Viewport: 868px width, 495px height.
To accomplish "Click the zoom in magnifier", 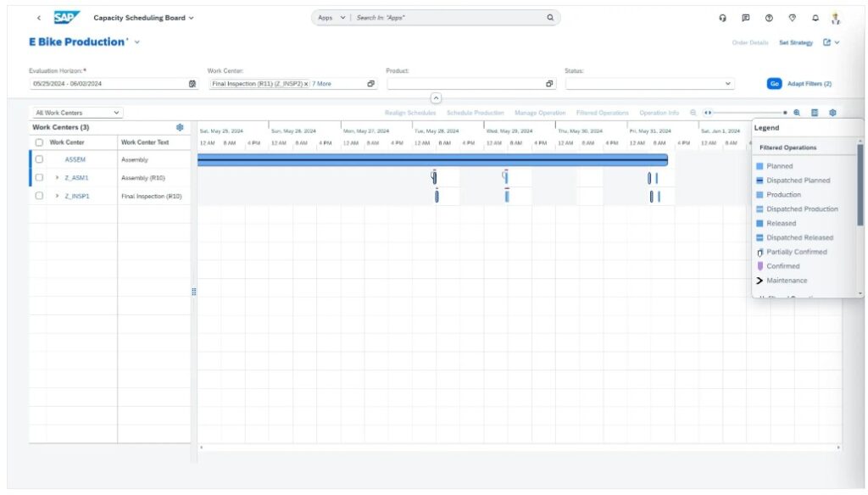I will coord(797,113).
